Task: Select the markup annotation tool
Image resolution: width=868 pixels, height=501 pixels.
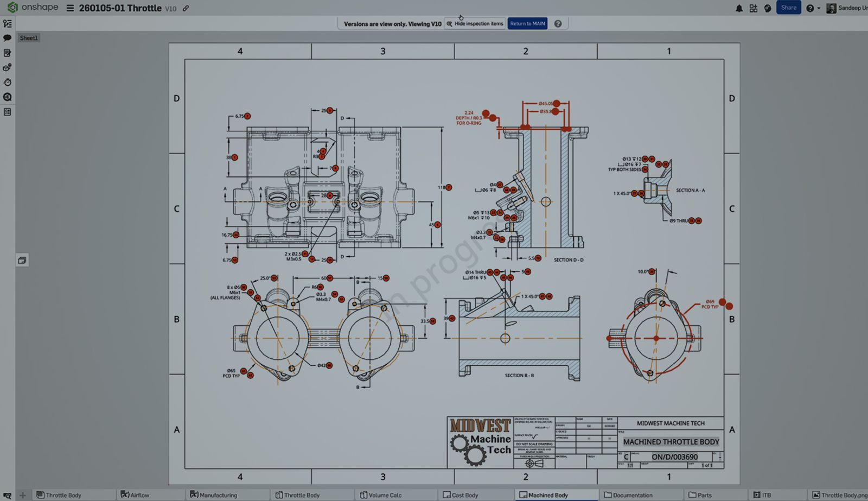Action: [x=8, y=53]
